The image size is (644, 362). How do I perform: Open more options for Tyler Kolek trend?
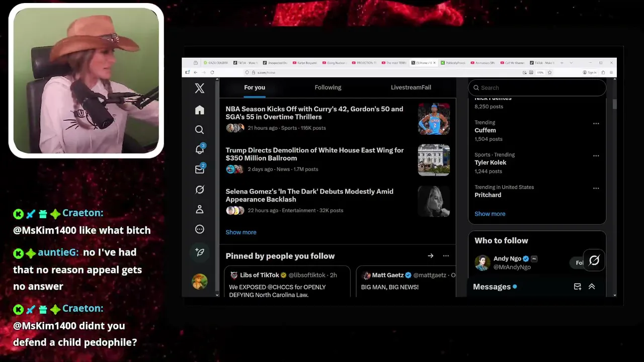[596, 155]
